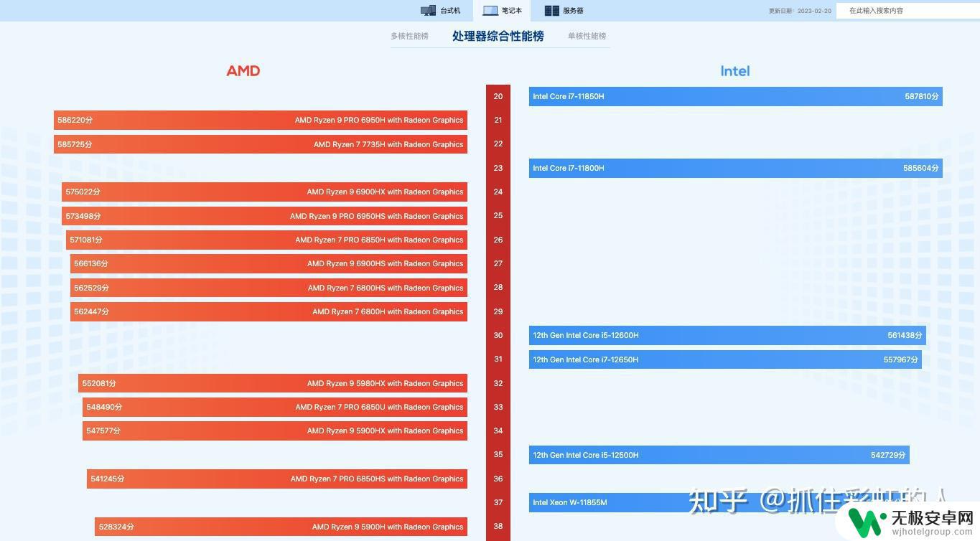Click the laptop icon in top navigation
Viewport: 980px width, 541px height.
490,11
